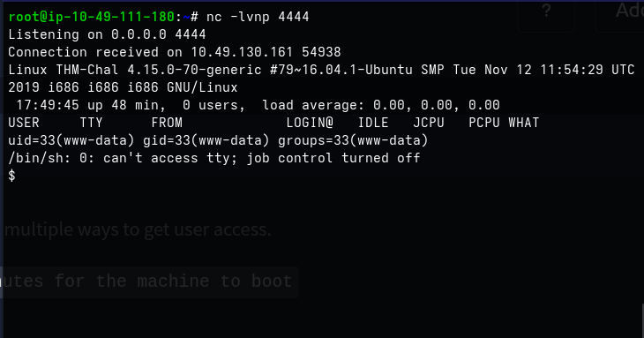This screenshot has height=338, width=644.
Task: Click the uid=33(www-data) output text
Action: click(x=71, y=140)
